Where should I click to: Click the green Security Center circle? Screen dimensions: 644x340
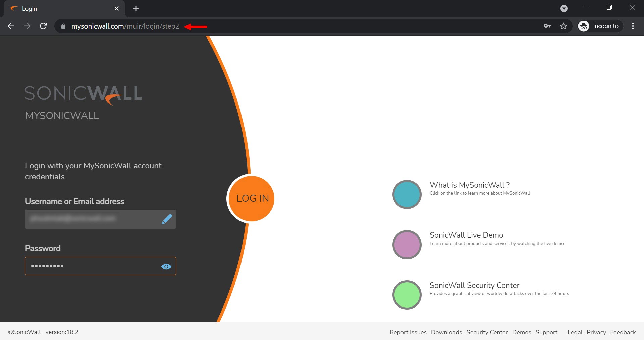coord(407,295)
